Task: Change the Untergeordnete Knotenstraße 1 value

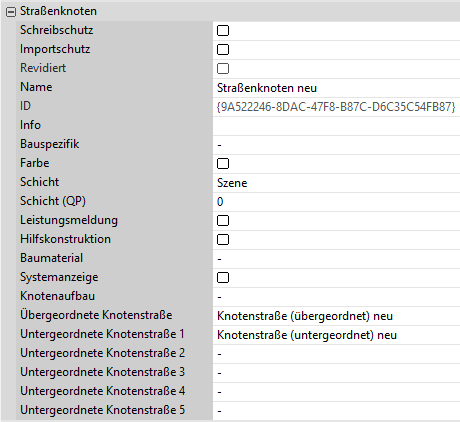Action: pyautogui.click(x=337, y=335)
